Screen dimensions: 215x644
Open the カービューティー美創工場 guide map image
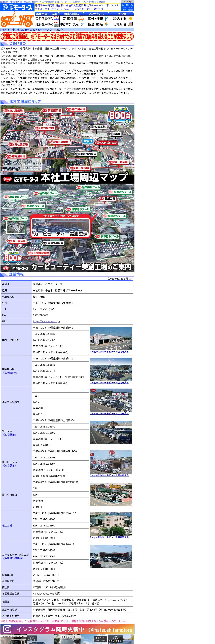(67, 228)
